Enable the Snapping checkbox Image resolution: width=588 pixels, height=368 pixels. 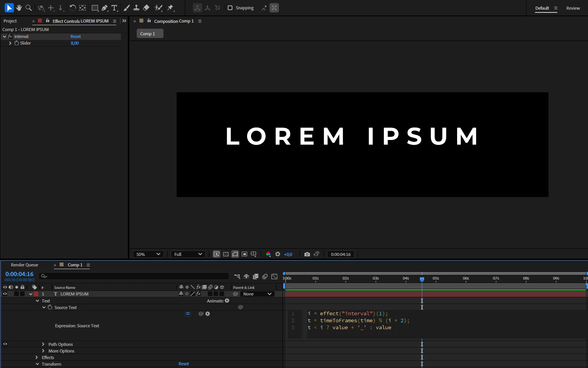click(230, 8)
